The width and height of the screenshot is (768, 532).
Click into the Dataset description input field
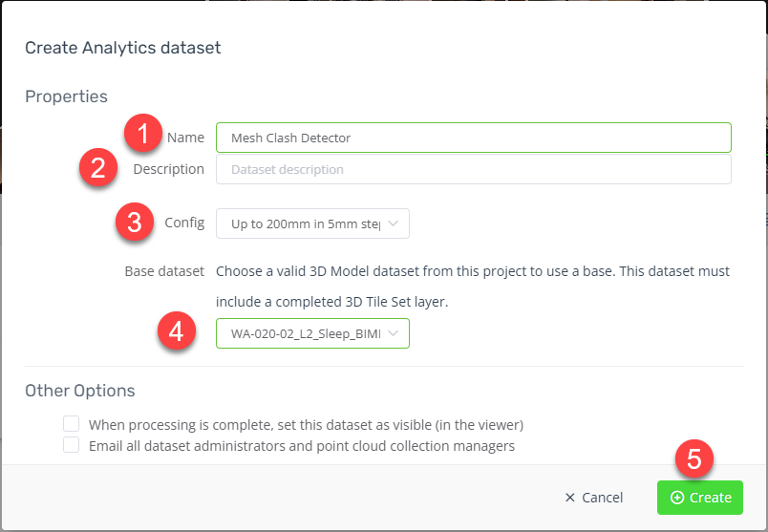tap(473, 169)
